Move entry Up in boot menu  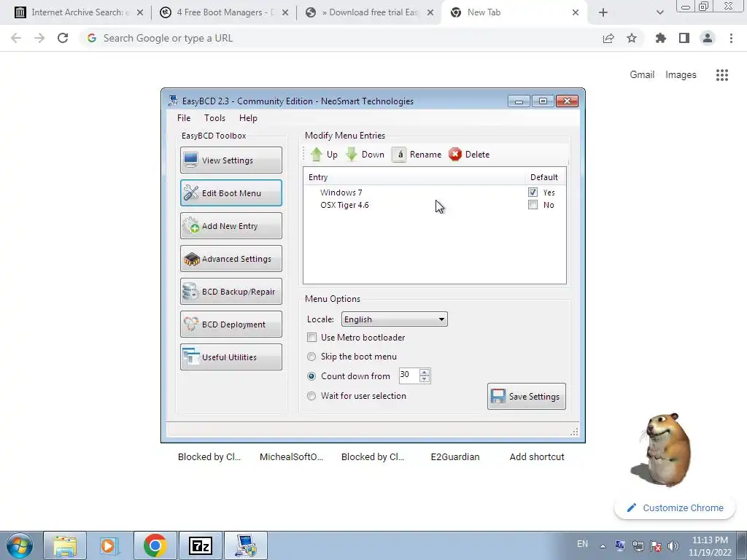(324, 155)
